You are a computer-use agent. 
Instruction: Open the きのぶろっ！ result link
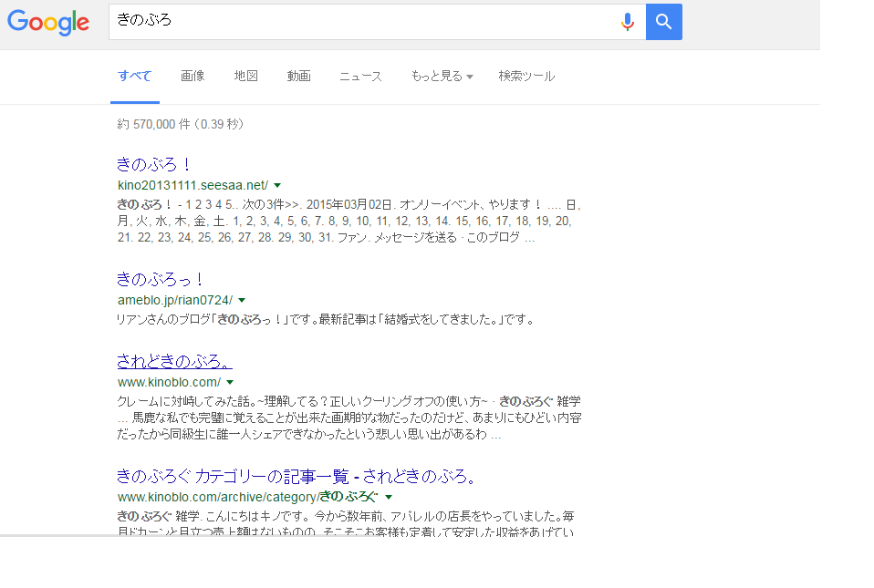(x=160, y=279)
